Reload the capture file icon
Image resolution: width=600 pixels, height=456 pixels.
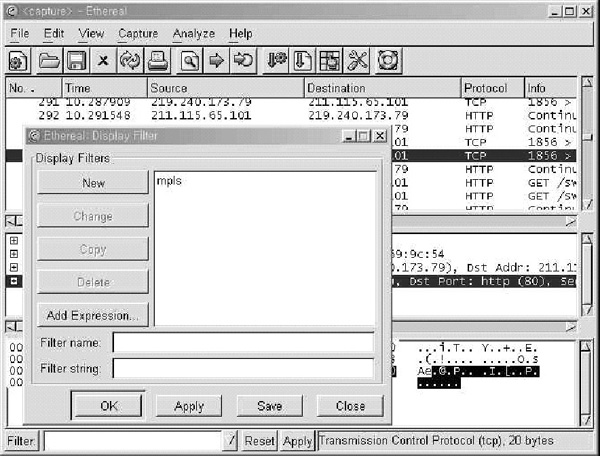pos(130,61)
